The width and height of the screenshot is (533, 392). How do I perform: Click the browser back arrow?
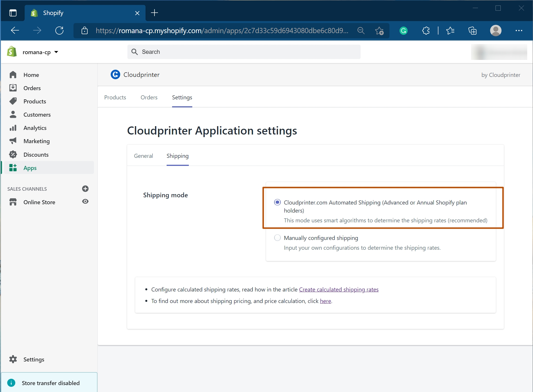15,31
